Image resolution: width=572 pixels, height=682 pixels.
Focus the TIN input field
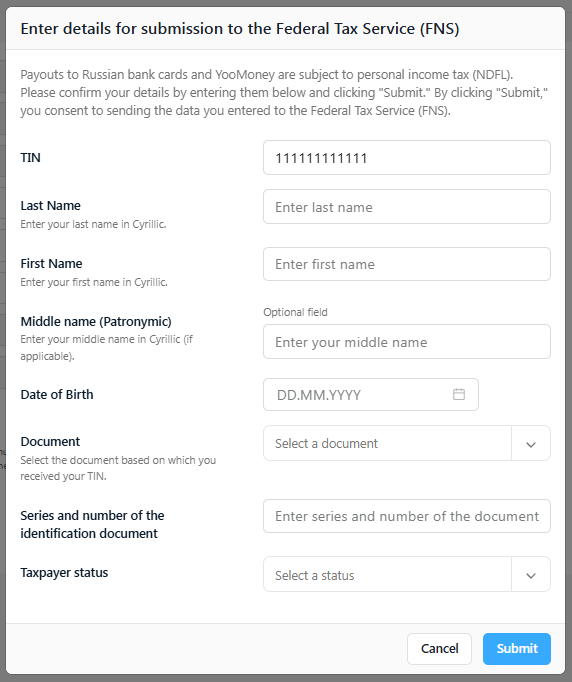click(x=407, y=157)
